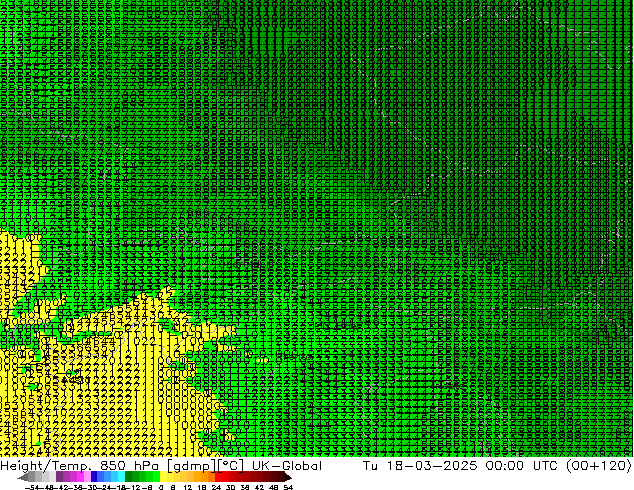The width and height of the screenshot is (634, 490).
Task: Click the dark maroon right arrow end of the legend
Action: tap(287, 477)
